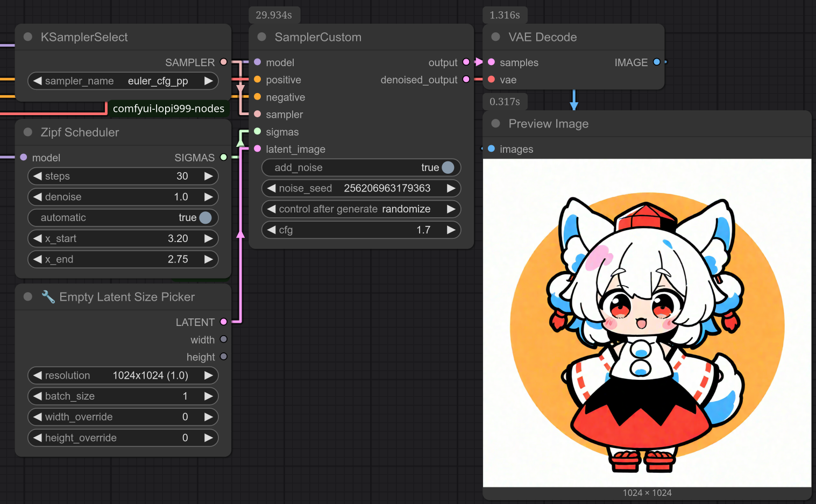Collapse the Preview Image node
Viewport: 816px width, 504px height.
(496, 124)
